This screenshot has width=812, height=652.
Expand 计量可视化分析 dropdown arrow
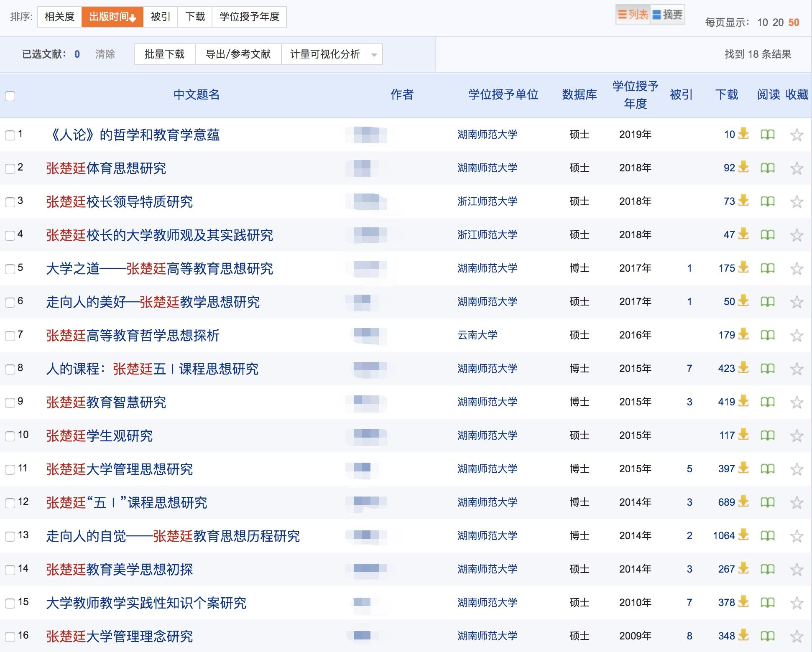pyautogui.click(x=374, y=55)
